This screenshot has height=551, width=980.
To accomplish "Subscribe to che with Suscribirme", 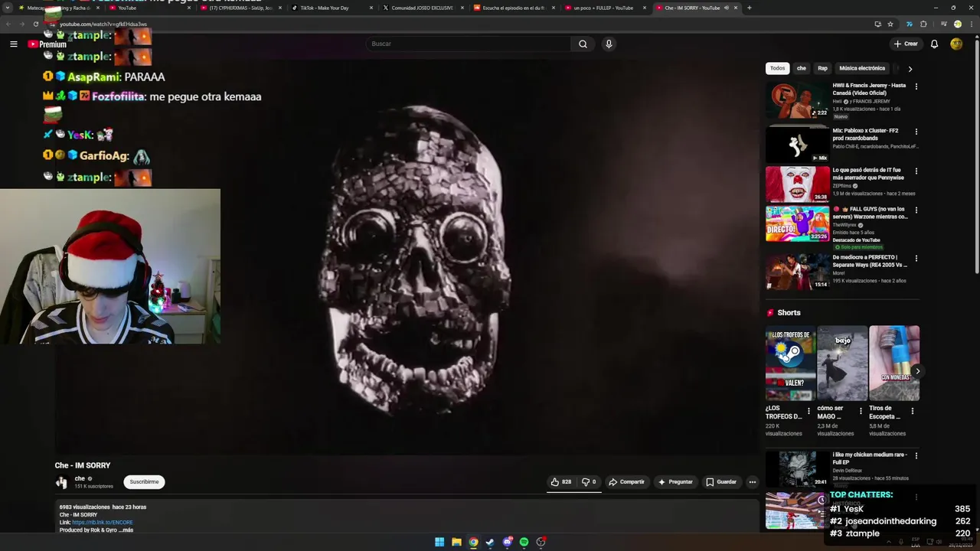I will pos(144,481).
